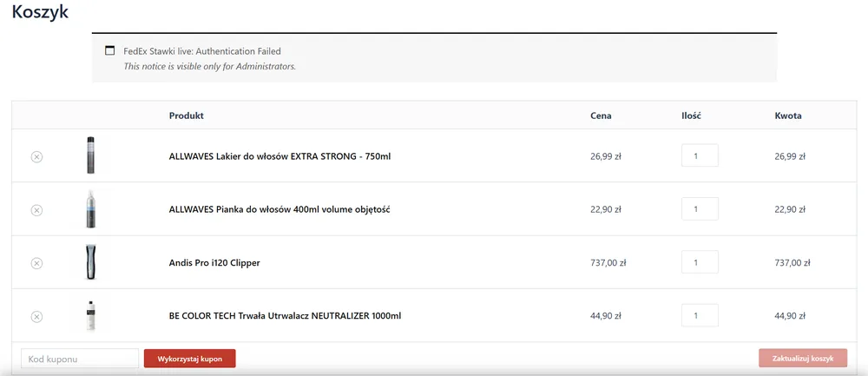The height and width of the screenshot is (376, 868).
Task: Click the Wykorzystaj kupon button
Action: coord(190,359)
